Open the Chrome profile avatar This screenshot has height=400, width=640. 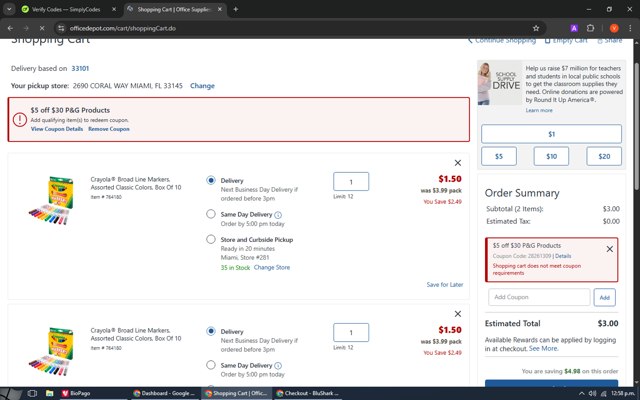614,28
